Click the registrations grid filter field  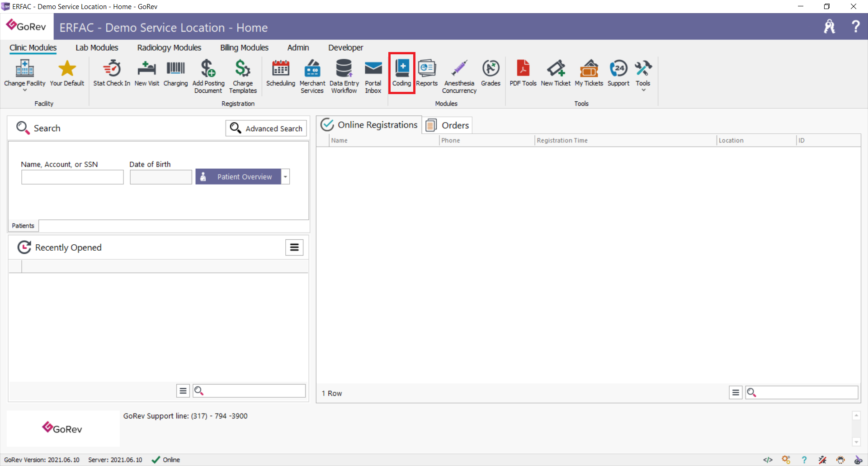click(802, 392)
